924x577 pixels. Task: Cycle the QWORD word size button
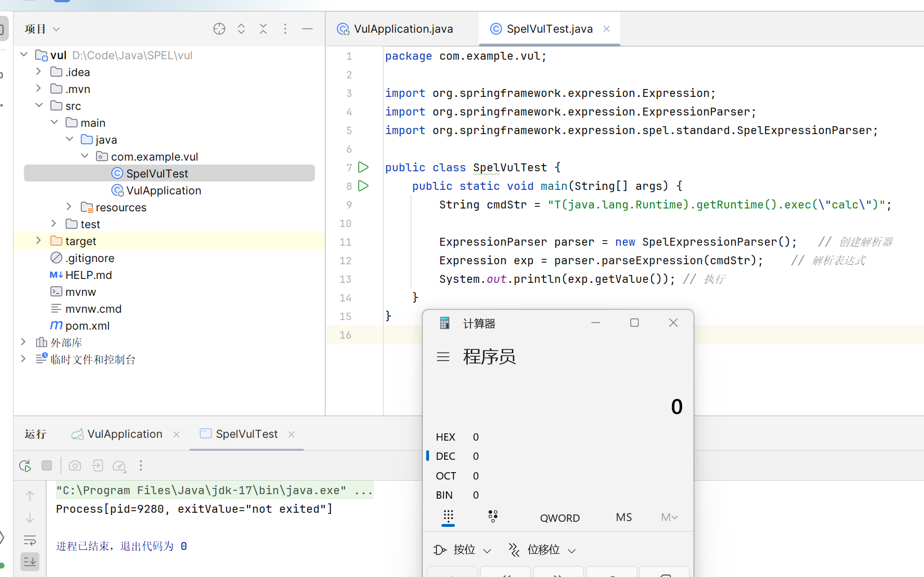pos(560,518)
